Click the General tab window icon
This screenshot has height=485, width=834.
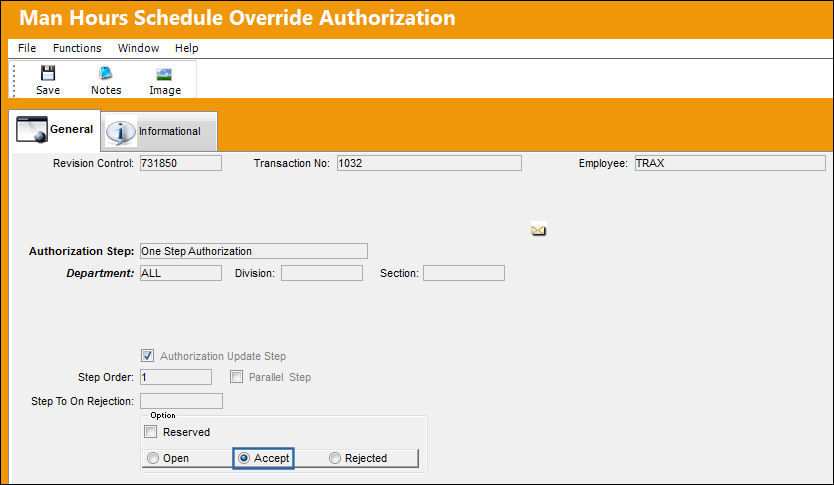[x=31, y=130]
